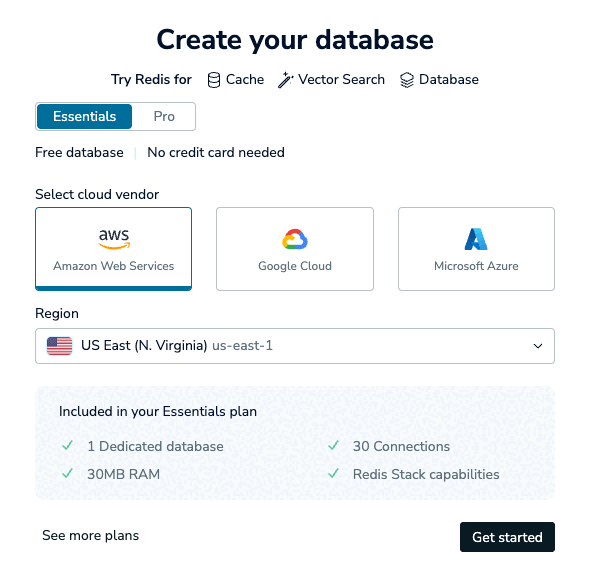The height and width of the screenshot is (577, 597).
Task: Select the Essentials plan tab
Action: tap(85, 116)
